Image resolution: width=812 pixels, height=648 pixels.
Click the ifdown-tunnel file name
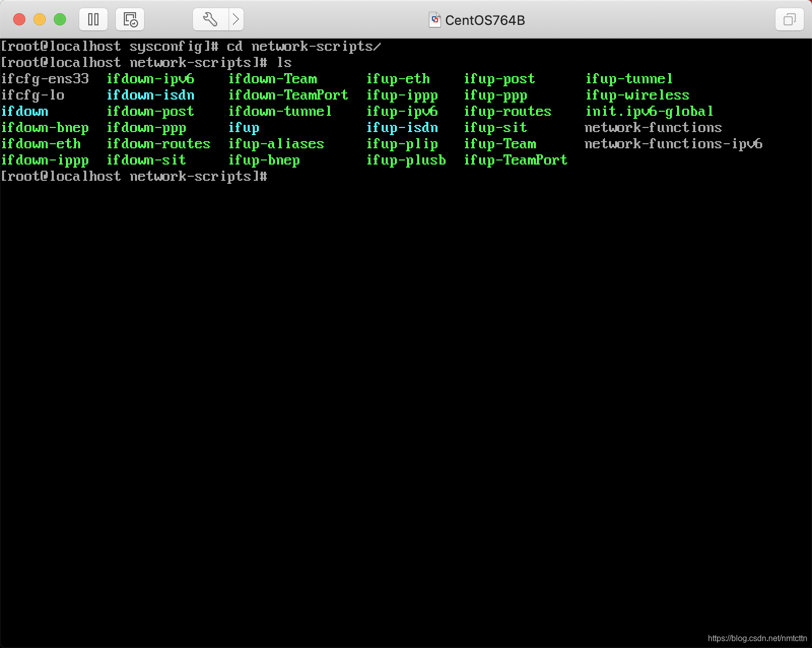pyautogui.click(x=281, y=111)
